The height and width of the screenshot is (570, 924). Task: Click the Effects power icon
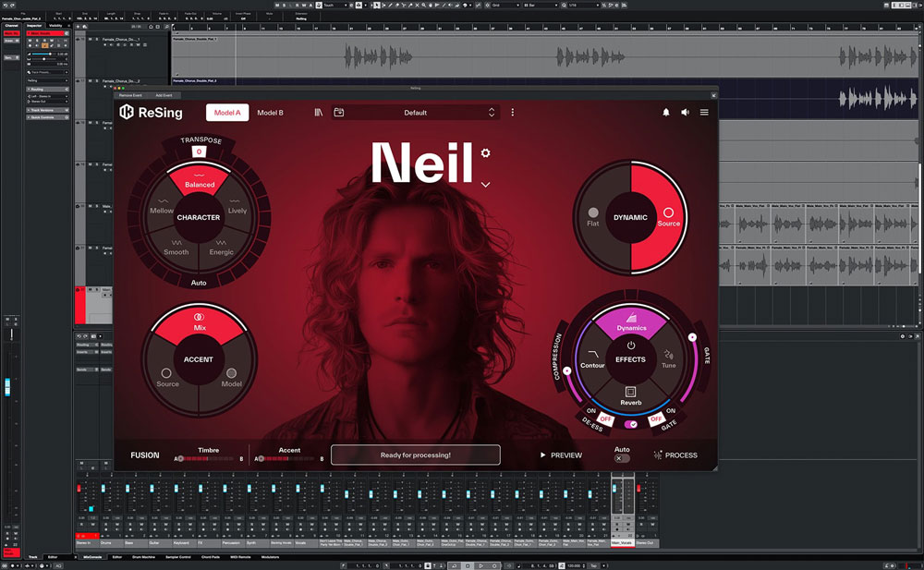click(631, 346)
